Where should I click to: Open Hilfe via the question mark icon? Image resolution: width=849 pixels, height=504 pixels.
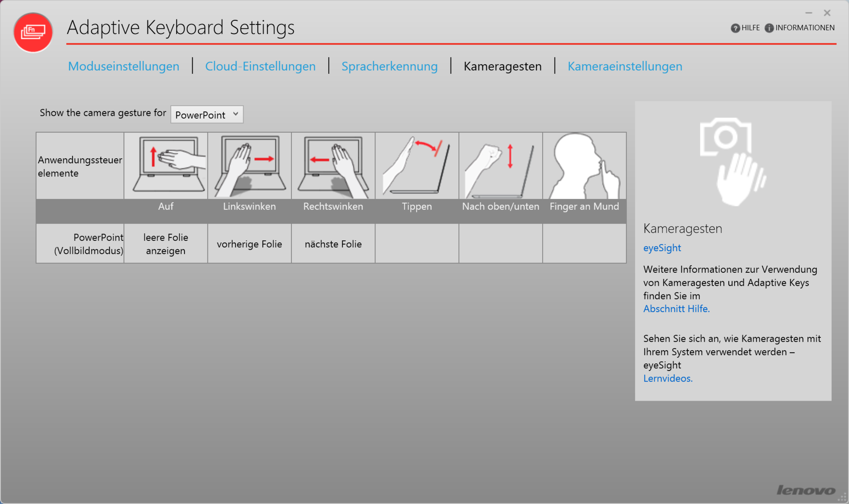pos(735,28)
